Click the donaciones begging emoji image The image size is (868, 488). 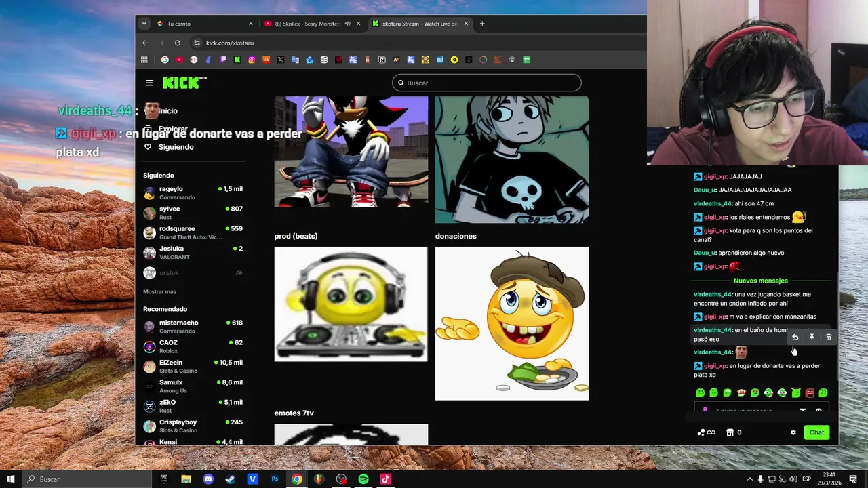tap(512, 323)
